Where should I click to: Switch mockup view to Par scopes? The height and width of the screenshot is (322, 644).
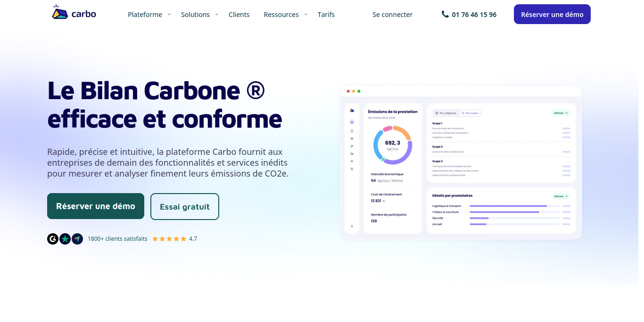tap(470, 113)
